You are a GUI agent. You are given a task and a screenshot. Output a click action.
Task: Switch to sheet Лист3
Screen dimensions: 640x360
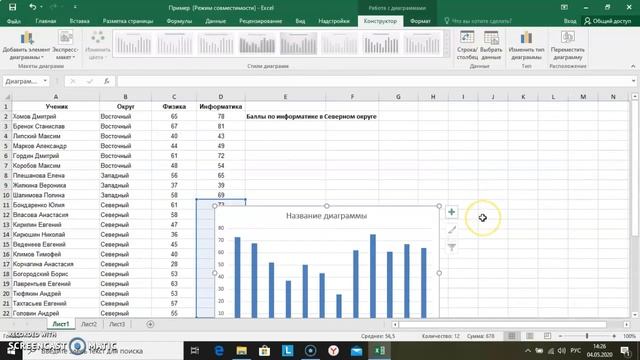coord(117,324)
